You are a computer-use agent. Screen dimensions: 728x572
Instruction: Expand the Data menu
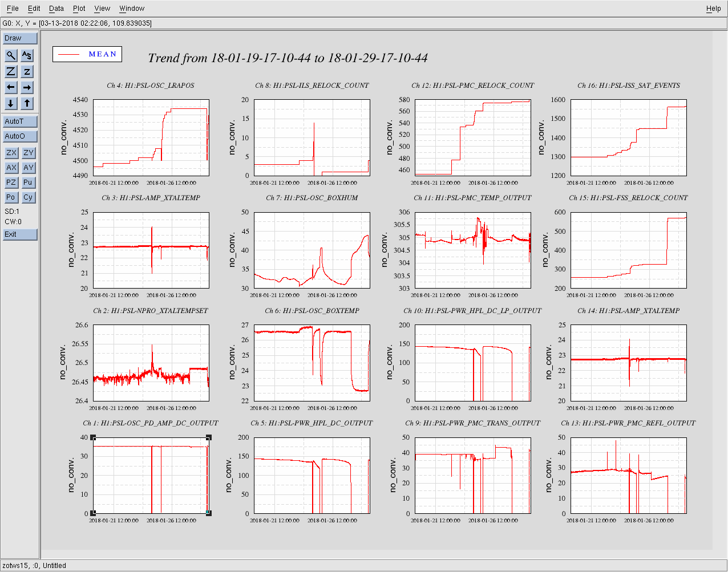tap(56, 9)
